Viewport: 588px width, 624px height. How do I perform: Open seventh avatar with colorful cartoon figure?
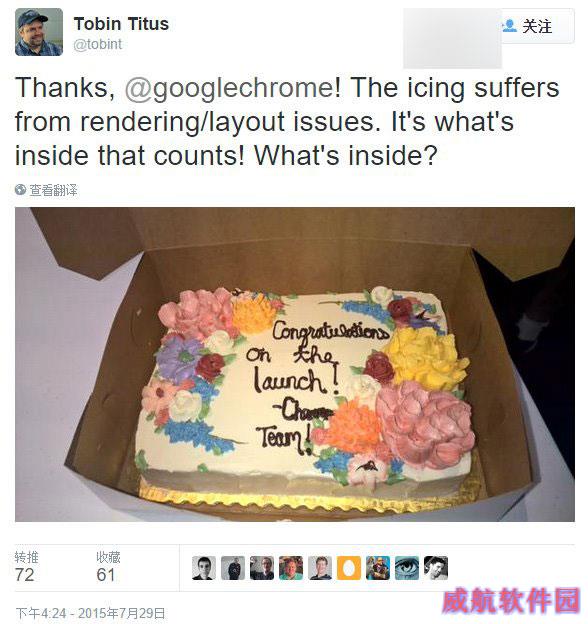coord(378,568)
